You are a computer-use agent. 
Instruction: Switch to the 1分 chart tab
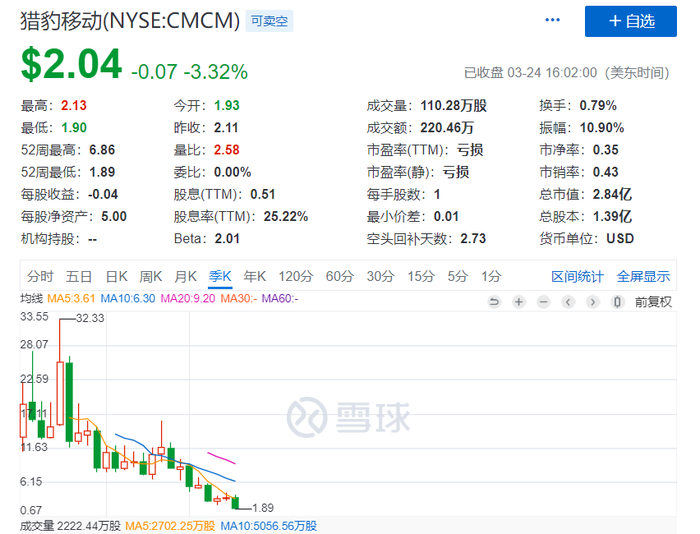tap(491, 276)
